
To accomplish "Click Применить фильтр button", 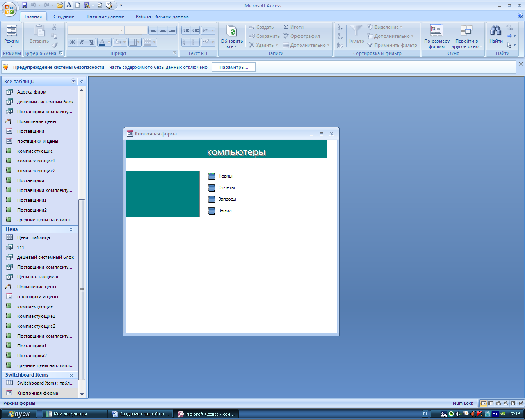I will [392, 45].
